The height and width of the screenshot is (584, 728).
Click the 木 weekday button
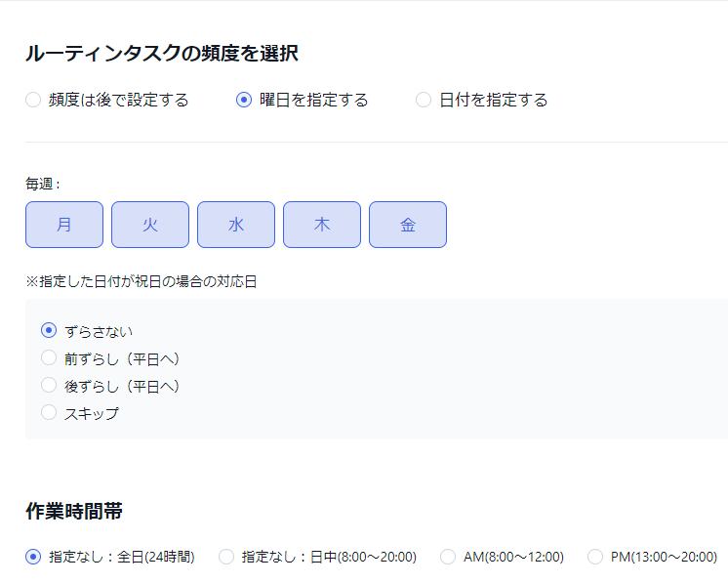pyautogui.click(x=322, y=225)
